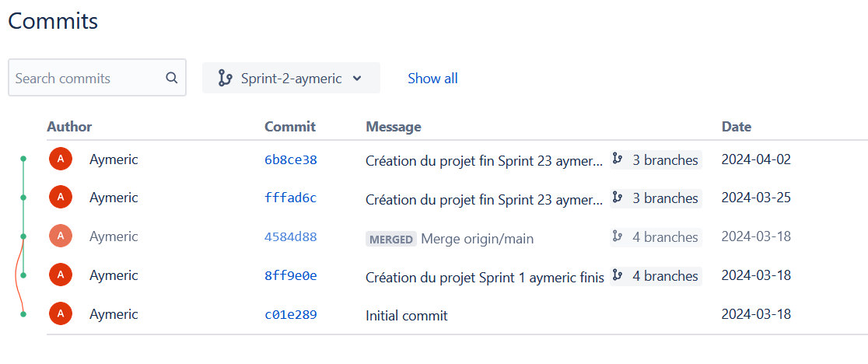Click Aymeric's avatar on commit 6b8ce38 row

(61, 159)
